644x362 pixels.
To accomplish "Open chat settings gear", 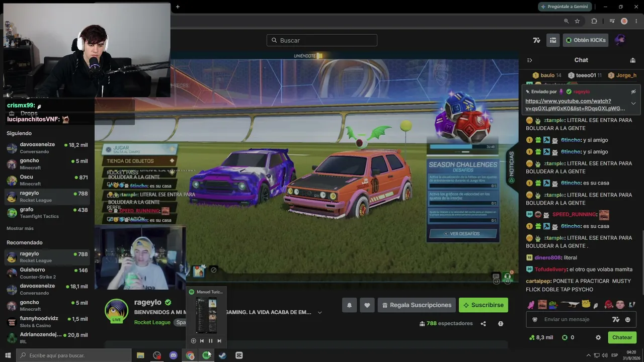I will (598, 338).
